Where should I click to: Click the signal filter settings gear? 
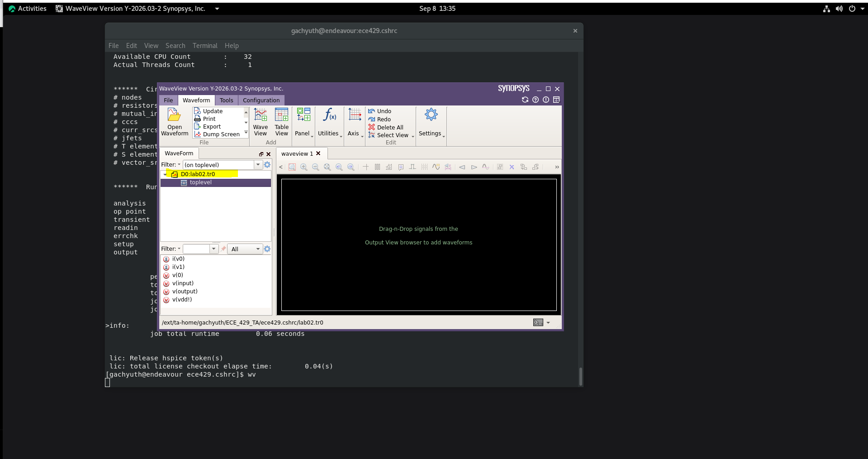(267, 249)
